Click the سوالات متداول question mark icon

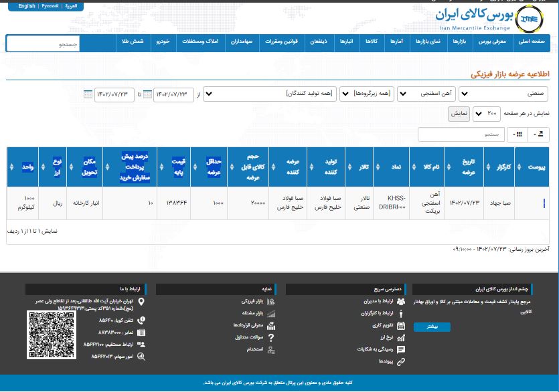[x=271, y=337]
